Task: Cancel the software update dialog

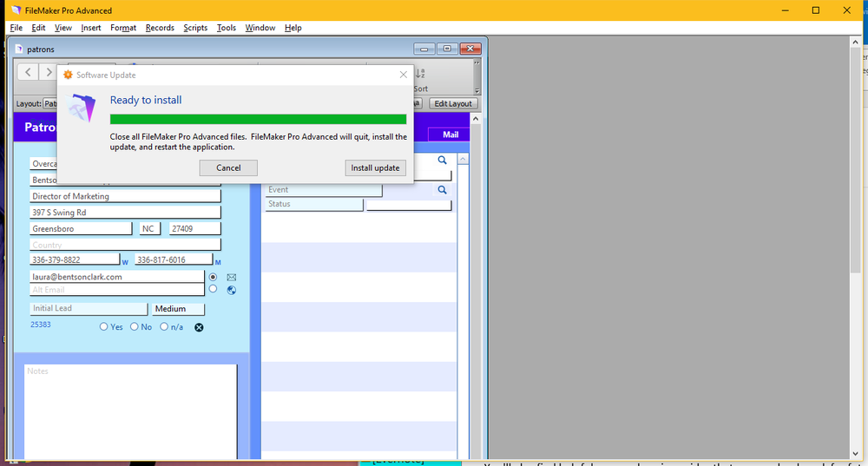Action: tap(228, 167)
